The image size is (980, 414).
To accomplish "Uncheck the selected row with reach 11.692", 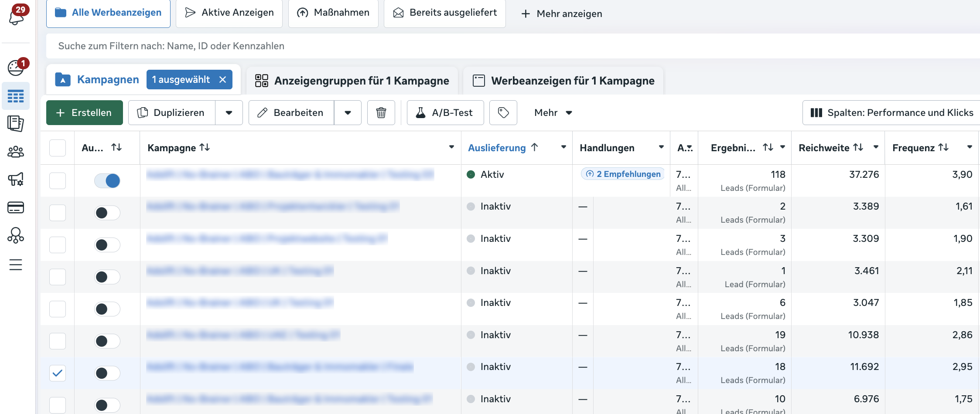I will tap(58, 373).
